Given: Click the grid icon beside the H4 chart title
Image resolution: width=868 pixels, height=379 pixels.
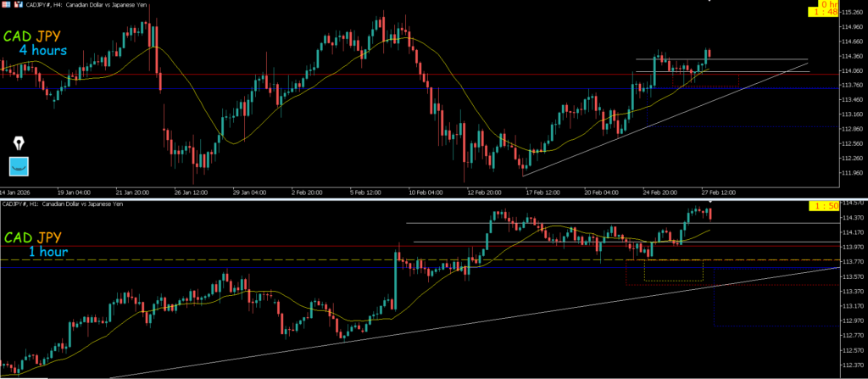Looking at the screenshot, I should [5, 4].
